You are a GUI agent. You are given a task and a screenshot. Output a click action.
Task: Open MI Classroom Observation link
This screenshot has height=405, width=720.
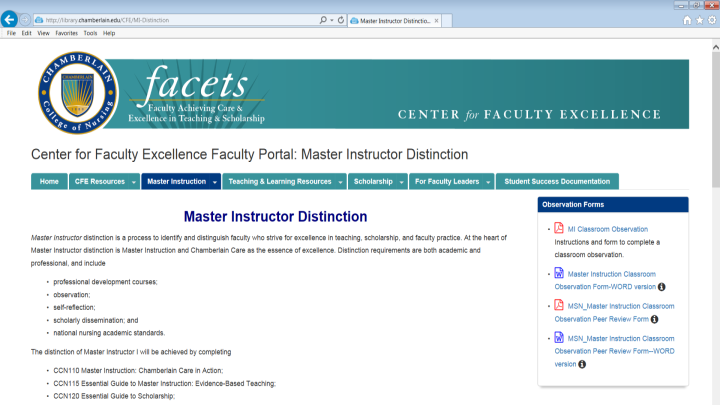pos(608,229)
